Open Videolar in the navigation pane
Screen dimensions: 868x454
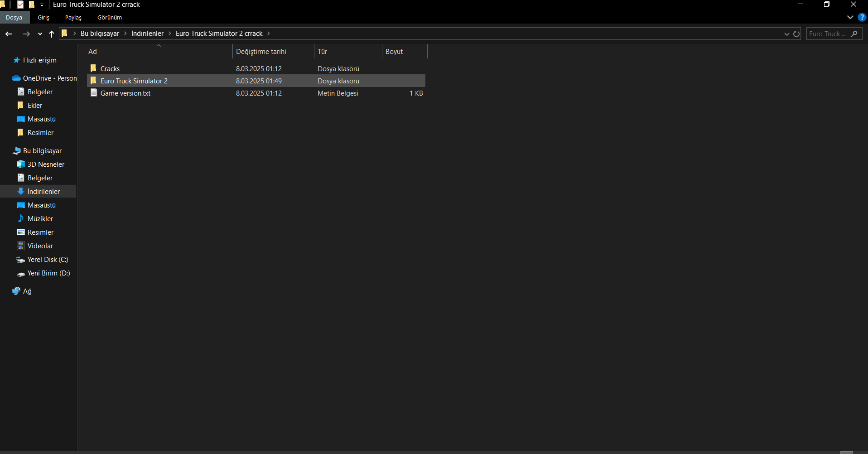click(x=40, y=246)
